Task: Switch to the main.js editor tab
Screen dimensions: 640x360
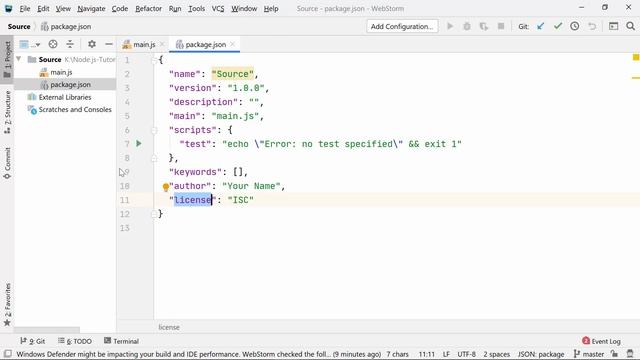Action: (x=139, y=44)
